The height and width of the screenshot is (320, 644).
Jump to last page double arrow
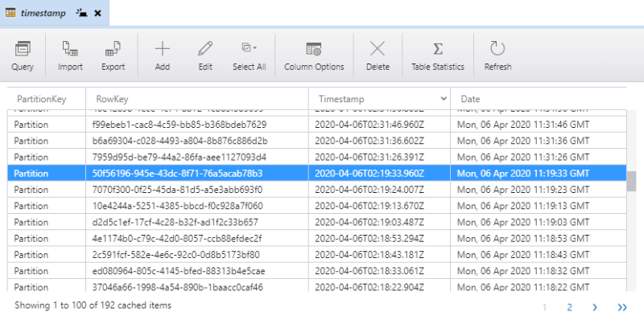click(622, 307)
